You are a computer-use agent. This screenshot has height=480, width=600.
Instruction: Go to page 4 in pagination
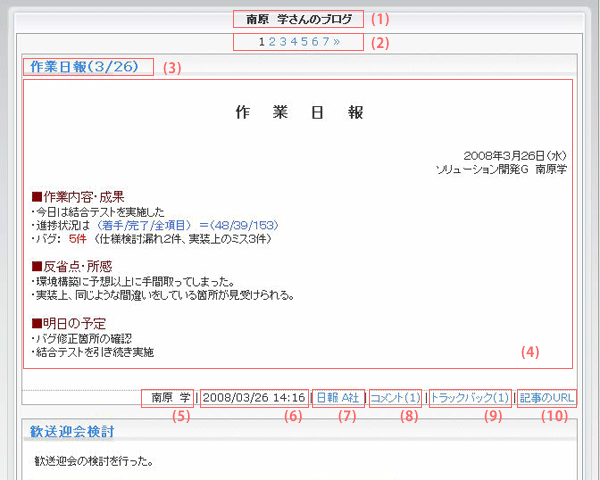[x=293, y=41]
